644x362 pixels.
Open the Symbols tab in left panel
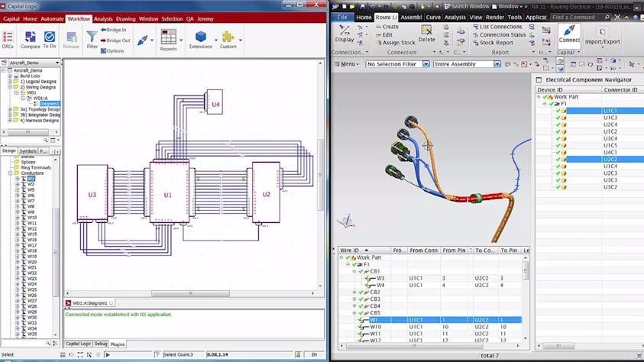click(x=28, y=151)
